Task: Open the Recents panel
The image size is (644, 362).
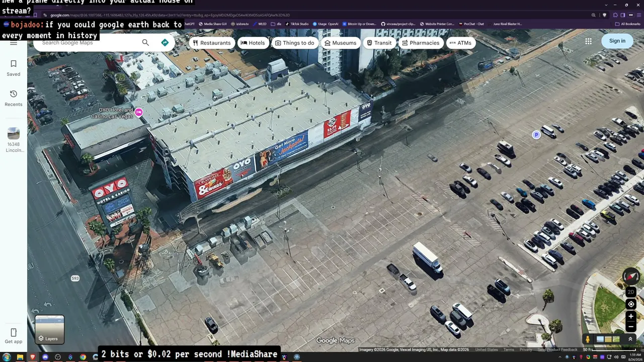Action: 14,98
